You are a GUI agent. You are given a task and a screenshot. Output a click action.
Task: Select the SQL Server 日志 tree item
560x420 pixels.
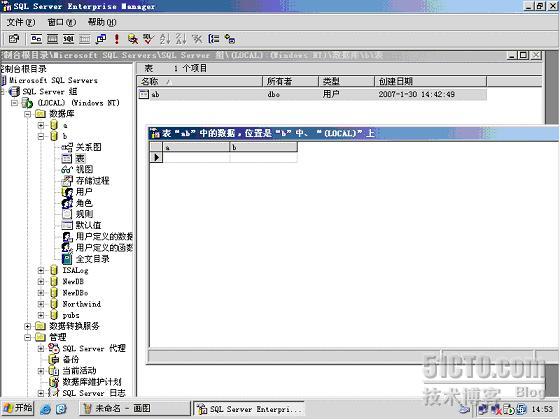coord(94,393)
